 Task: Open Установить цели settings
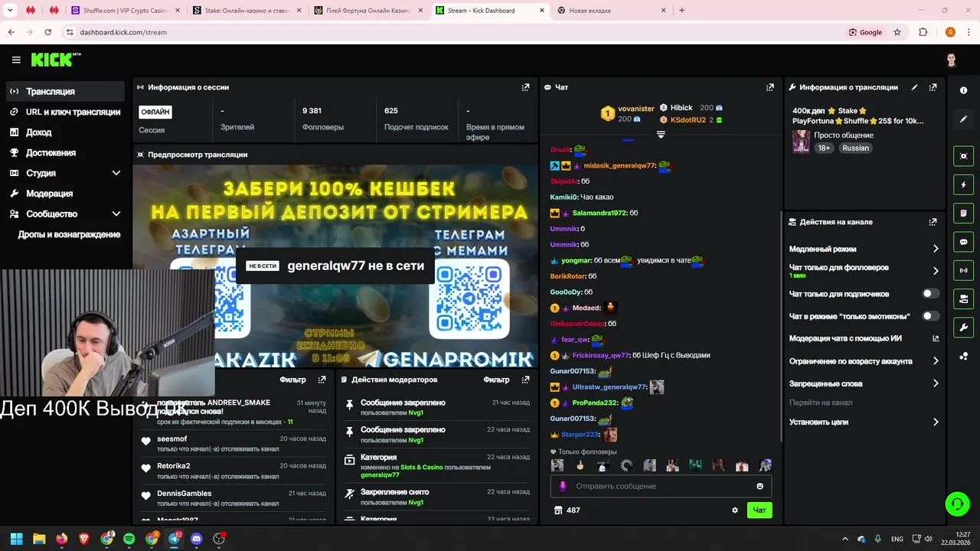click(x=864, y=422)
